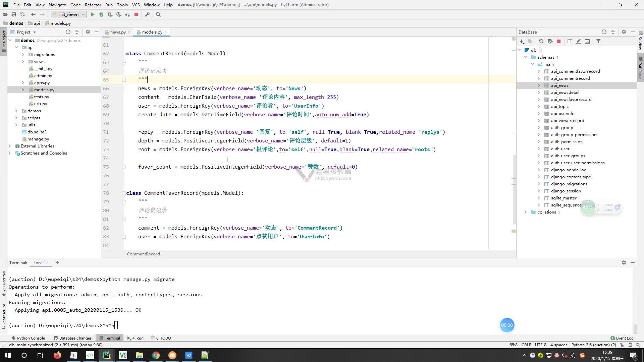This screenshot has height=362, width=644.
Task: Open init_viewer run configuration dropdown
Action: [69, 14]
